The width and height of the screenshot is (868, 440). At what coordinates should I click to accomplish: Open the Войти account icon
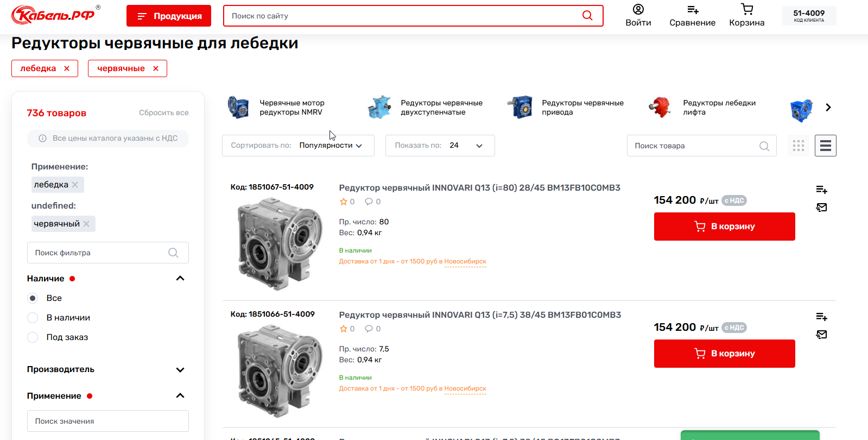point(638,9)
